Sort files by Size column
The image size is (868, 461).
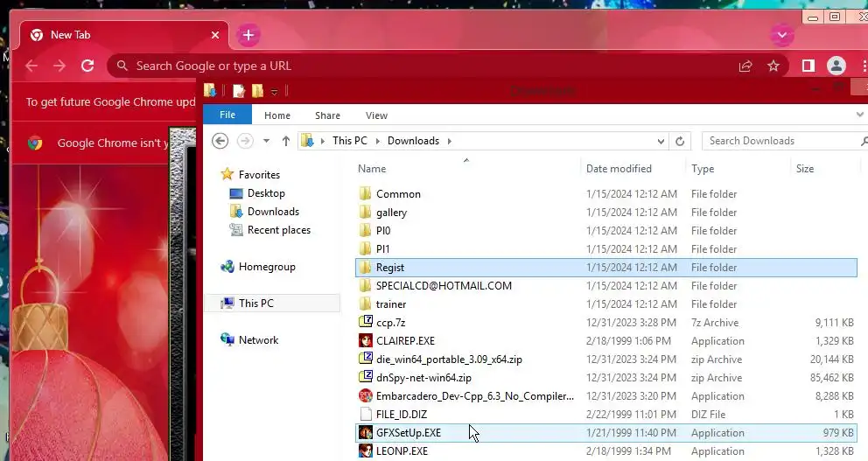pyautogui.click(x=805, y=169)
